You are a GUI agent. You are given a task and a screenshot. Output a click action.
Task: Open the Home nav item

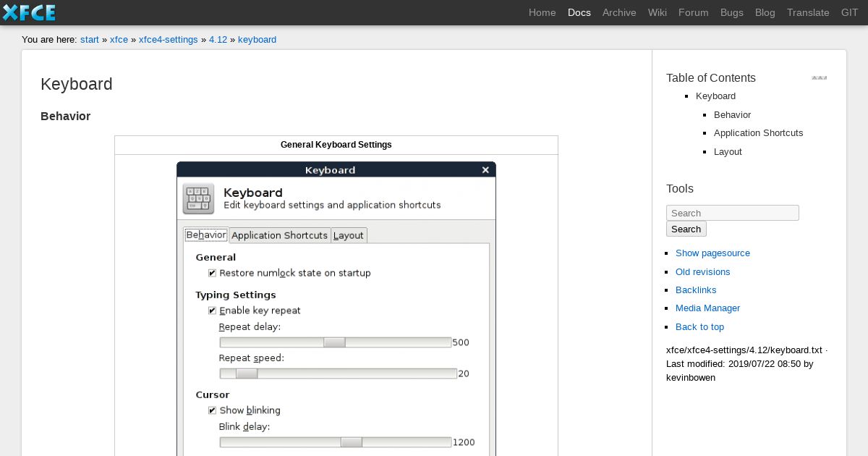542,12
